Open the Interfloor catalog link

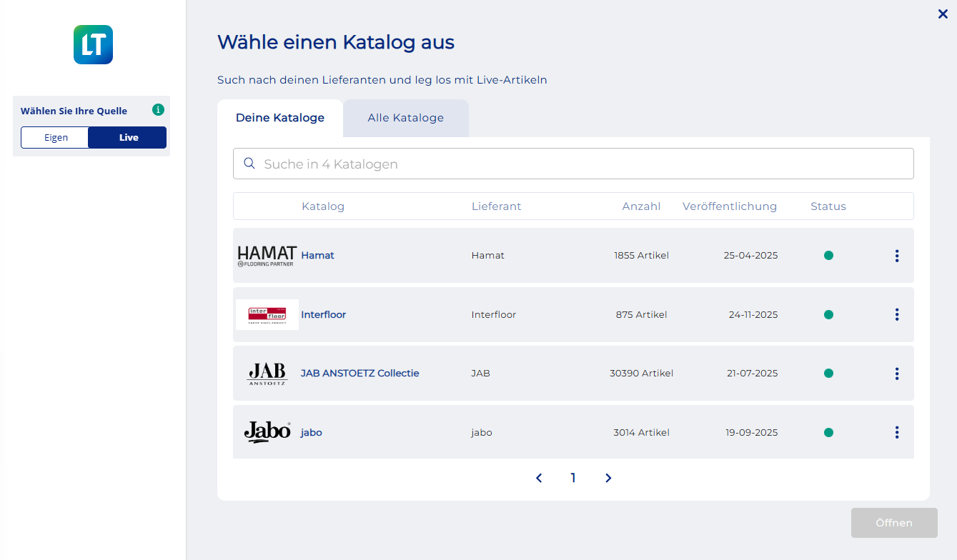pyautogui.click(x=323, y=314)
